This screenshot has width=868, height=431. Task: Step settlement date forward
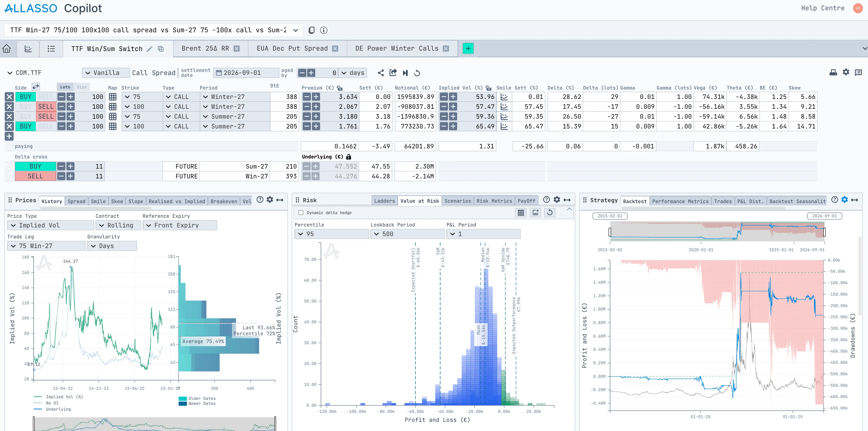[x=405, y=73]
